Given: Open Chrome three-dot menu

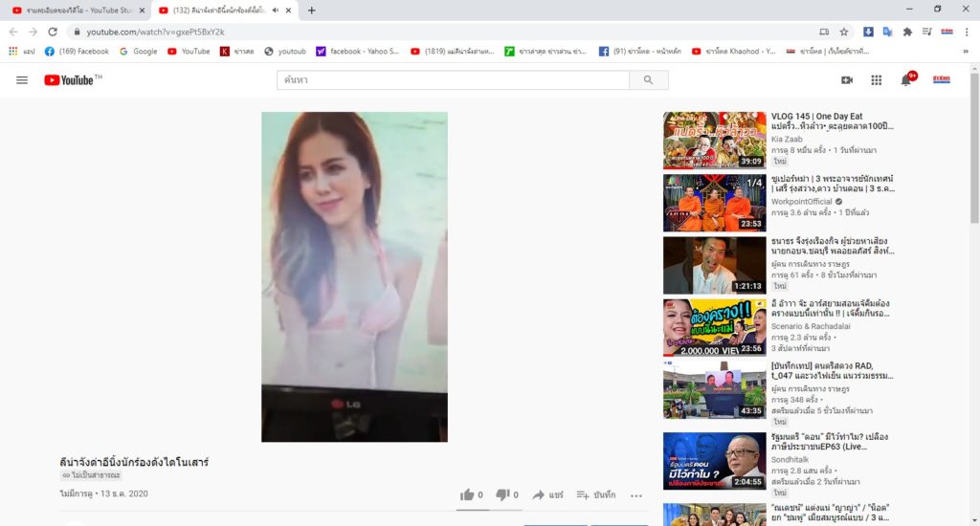Looking at the screenshot, I should tap(967, 32).
